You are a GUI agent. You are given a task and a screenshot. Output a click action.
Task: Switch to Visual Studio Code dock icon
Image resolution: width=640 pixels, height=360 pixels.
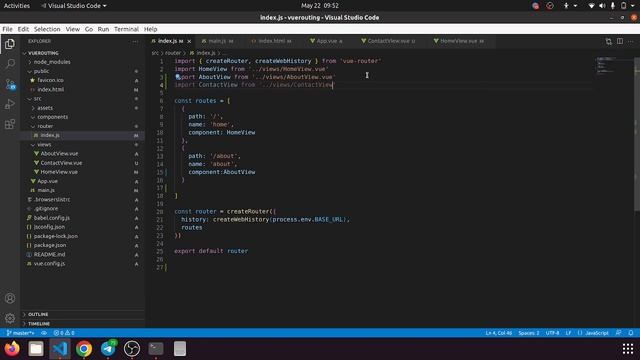tap(60, 349)
